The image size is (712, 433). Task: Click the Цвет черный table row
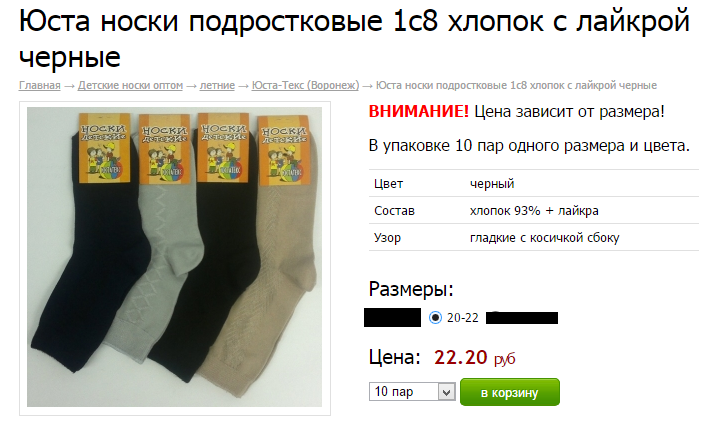[x=534, y=183]
